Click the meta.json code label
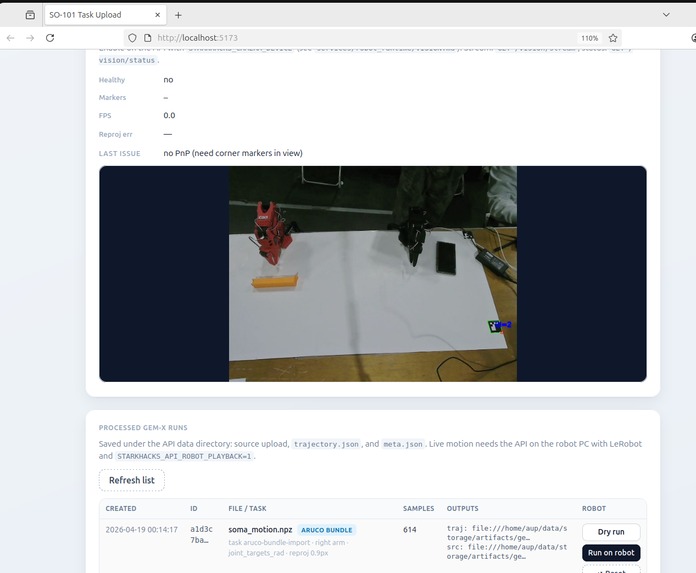 403,444
